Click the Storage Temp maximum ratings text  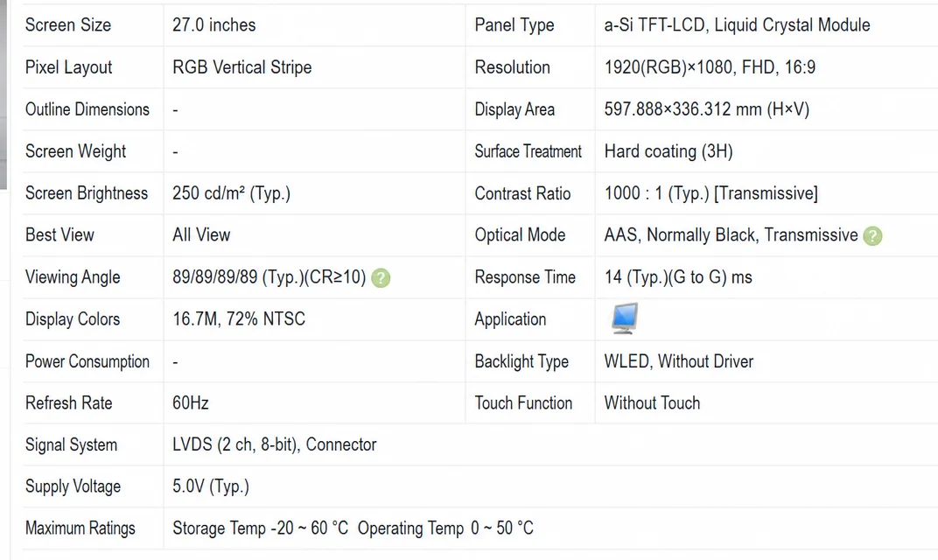pos(260,528)
